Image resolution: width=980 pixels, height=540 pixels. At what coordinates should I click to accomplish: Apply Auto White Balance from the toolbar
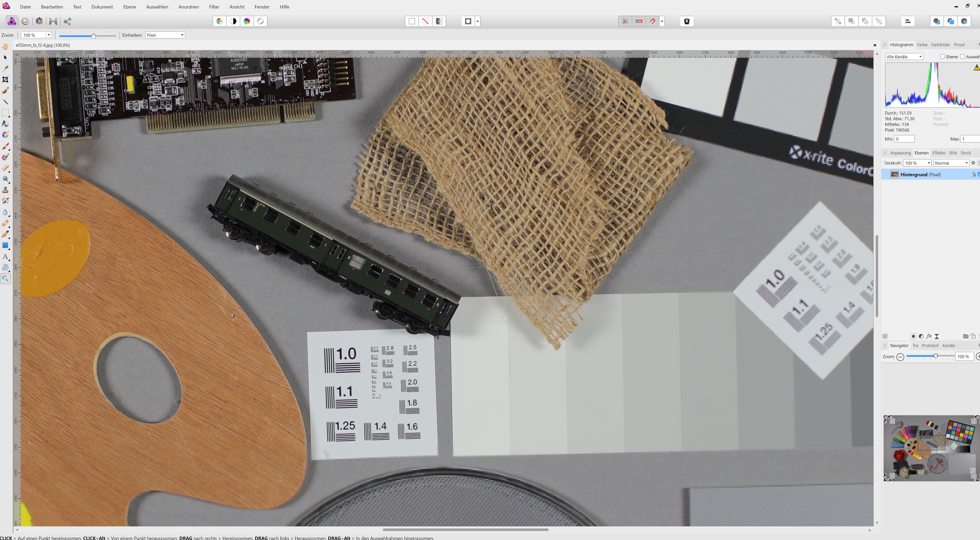point(261,21)
